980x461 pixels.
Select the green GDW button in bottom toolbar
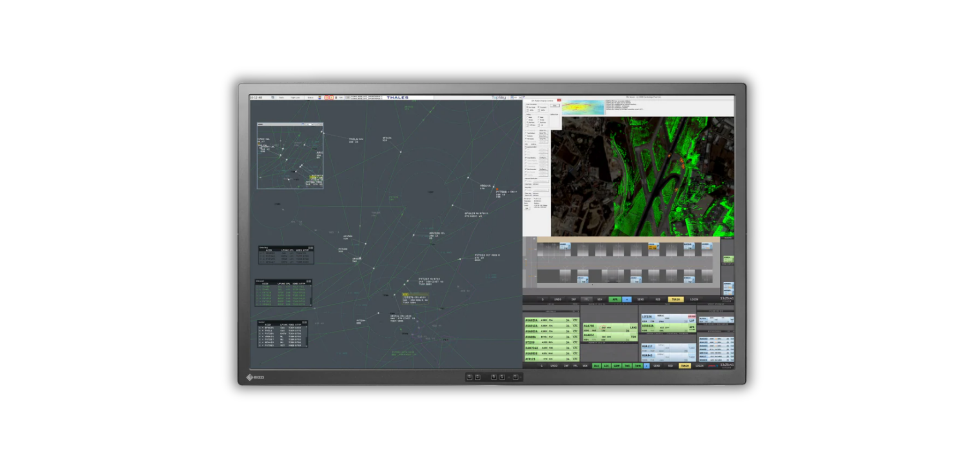pyautogui.click(x=616, y=366)
